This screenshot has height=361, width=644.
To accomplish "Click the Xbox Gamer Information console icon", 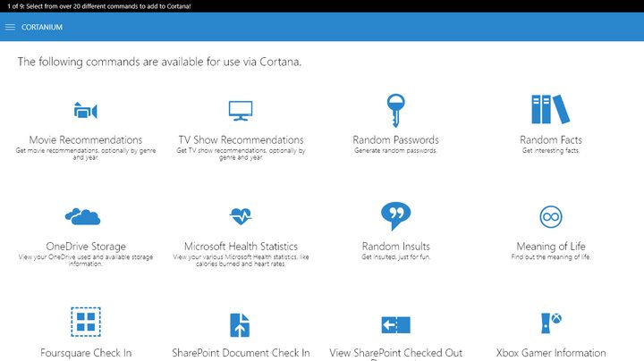I will point(551,323).
